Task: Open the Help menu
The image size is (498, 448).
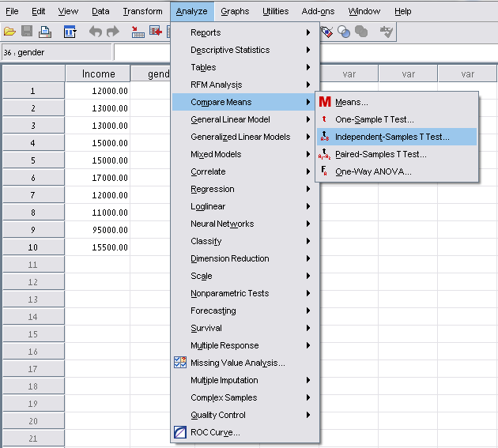Action: [402, 11]
